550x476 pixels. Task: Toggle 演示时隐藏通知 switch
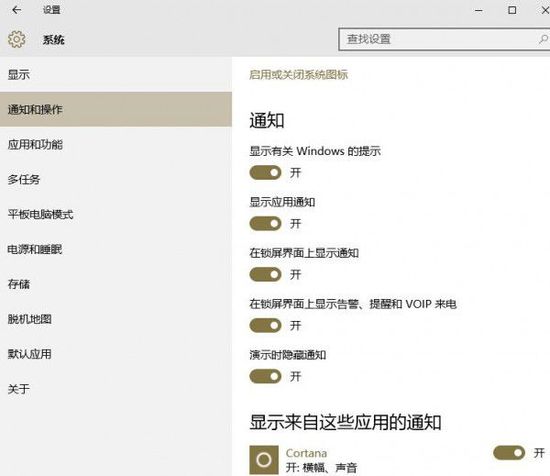[x=265, y=376]
